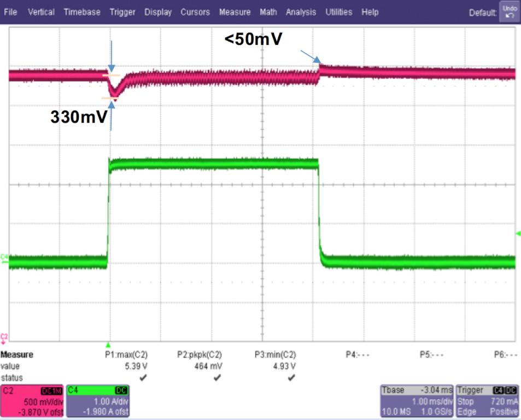521x420 pixels.
Task: Open the Vertical menu
Action: (x=41, y=12)
